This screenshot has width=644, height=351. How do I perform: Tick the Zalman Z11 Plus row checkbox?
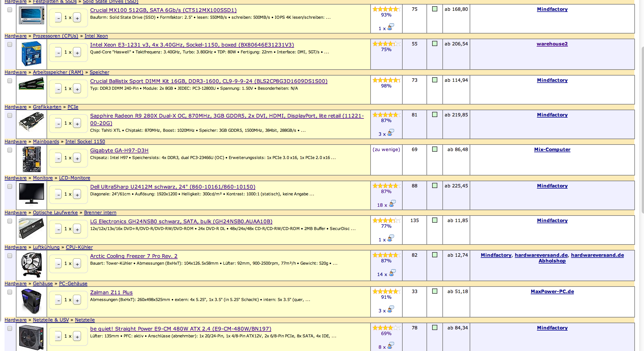pyautogui.click(x=10, y=292)
